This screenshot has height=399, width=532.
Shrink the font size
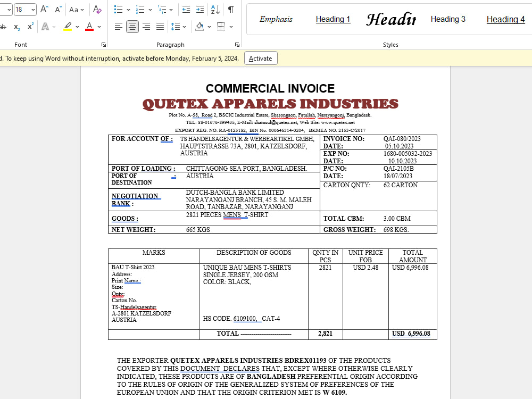coord(58,9)
